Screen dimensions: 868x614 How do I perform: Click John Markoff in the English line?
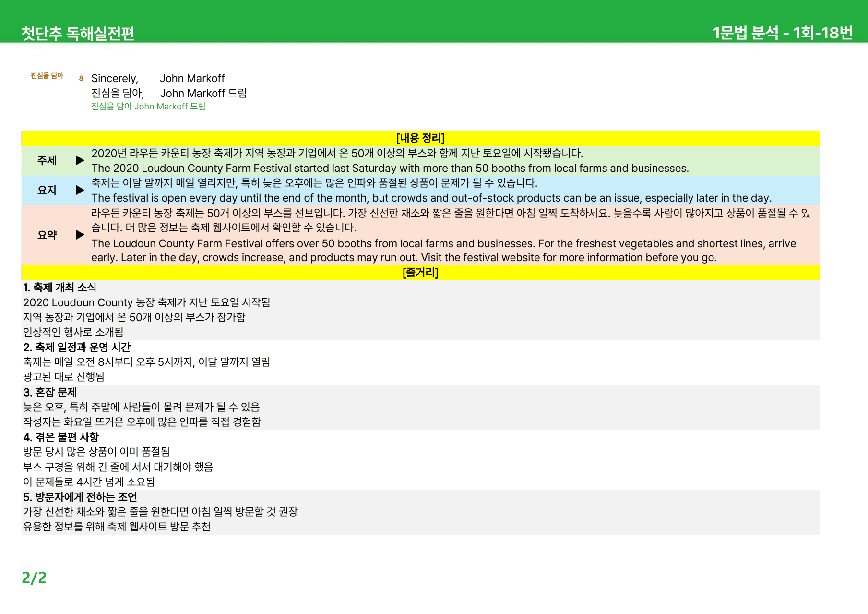[192, 78]
